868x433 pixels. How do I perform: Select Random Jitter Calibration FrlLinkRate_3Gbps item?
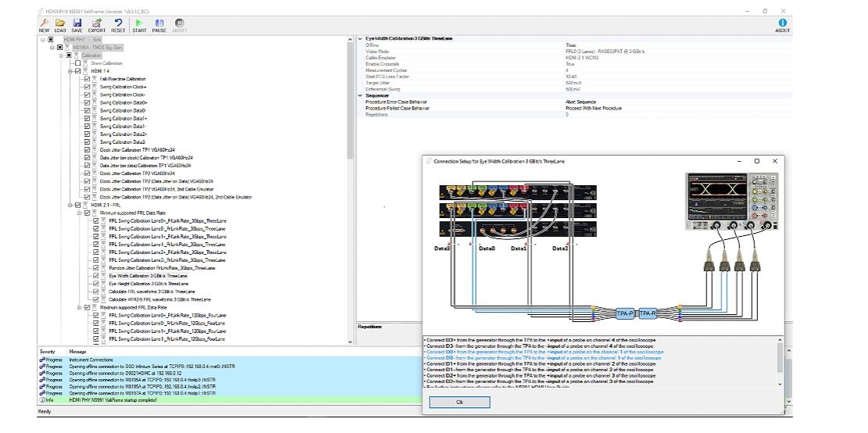(x=162, y=268)
